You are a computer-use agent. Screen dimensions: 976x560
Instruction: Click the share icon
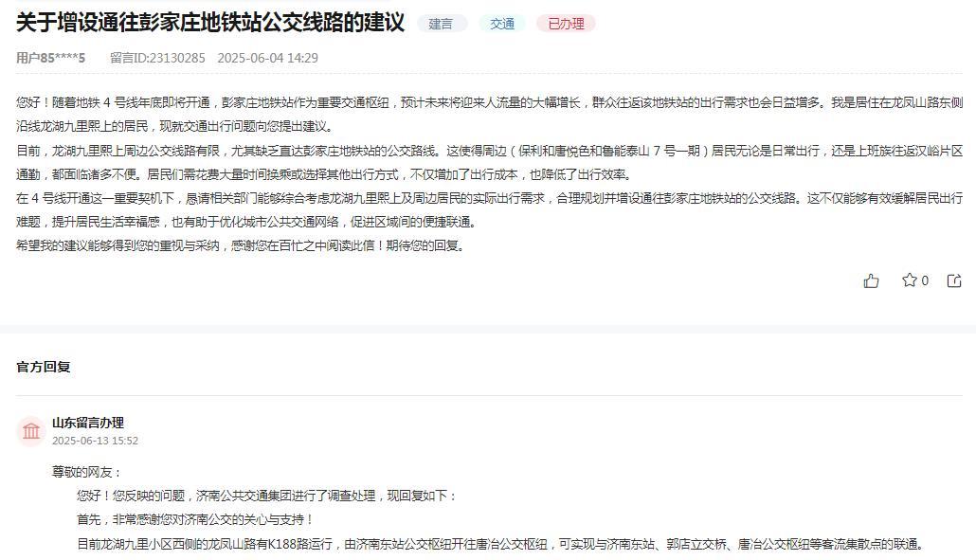(954, 280)
